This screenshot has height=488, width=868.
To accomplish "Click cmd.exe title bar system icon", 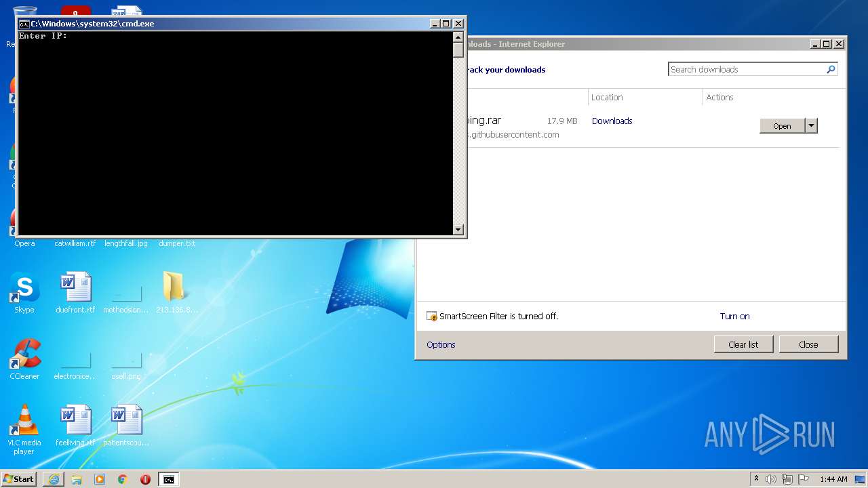I will pos(24,24).
